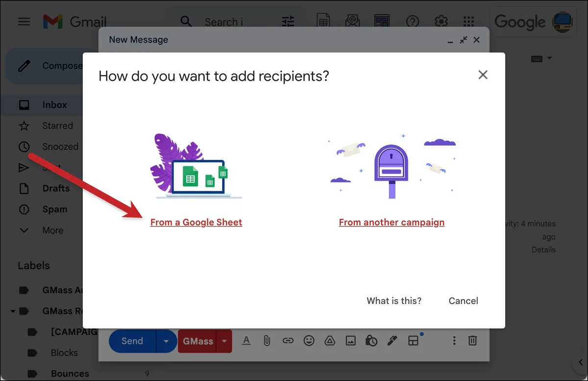Toggle formatting options (underlined A) icon
The height and width of the screenshot is (381, 588).
click(x=246, y=340)
